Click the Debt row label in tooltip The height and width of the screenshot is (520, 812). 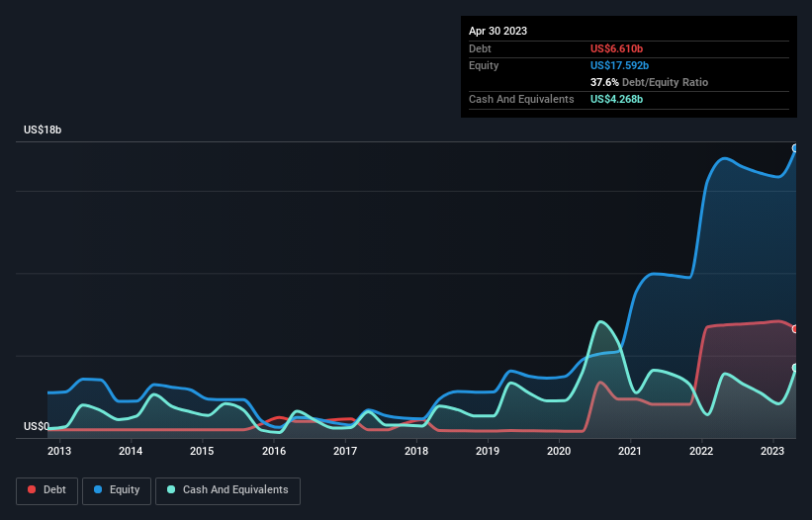[480, 48]
